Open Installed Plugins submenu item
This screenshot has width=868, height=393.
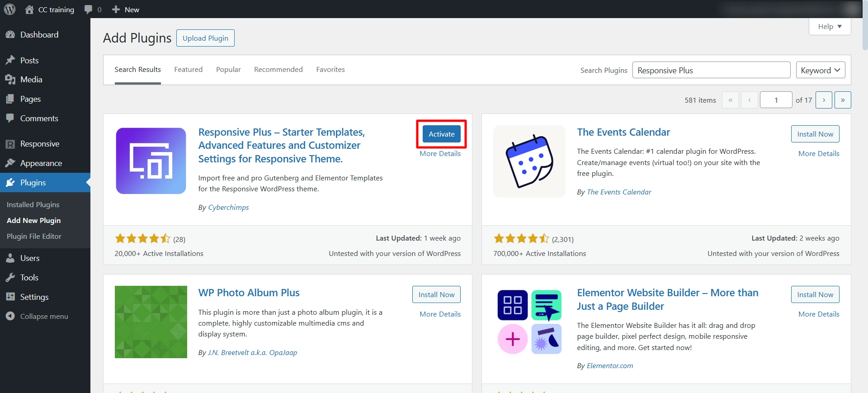[33, 205]
